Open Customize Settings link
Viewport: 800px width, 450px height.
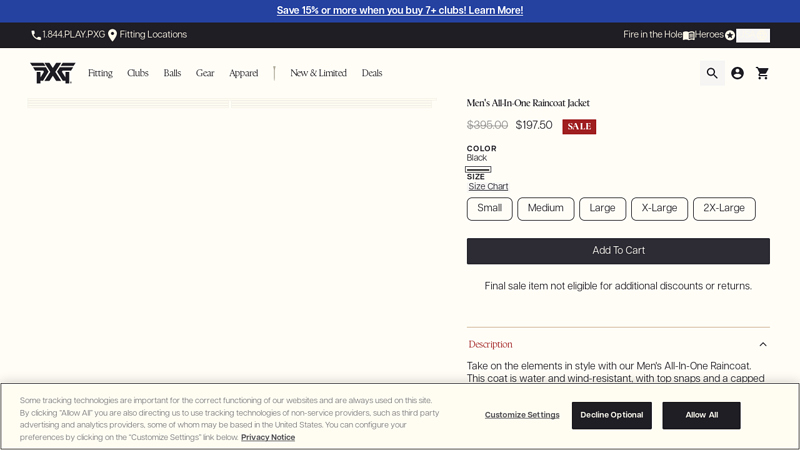click(x=522, y=415)
